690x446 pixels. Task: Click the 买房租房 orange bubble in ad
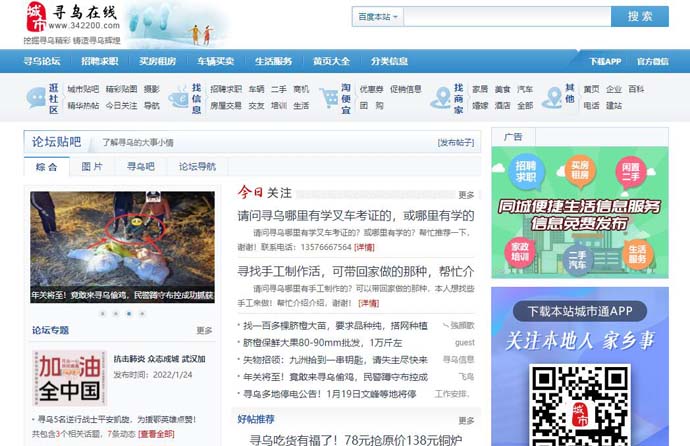(x=580, y=170)
